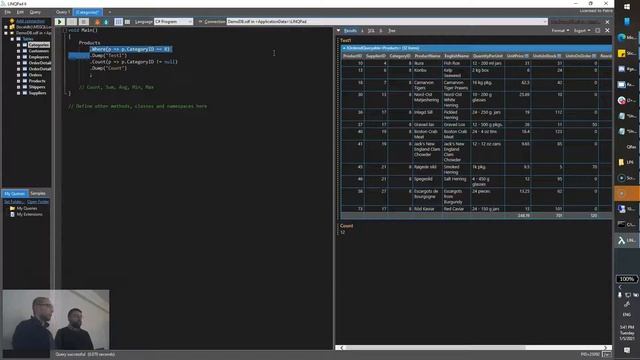The height and width of the screenshot is (360, 640).
Task: Click the 100% battery indicator
Action: tap(627, 279)
